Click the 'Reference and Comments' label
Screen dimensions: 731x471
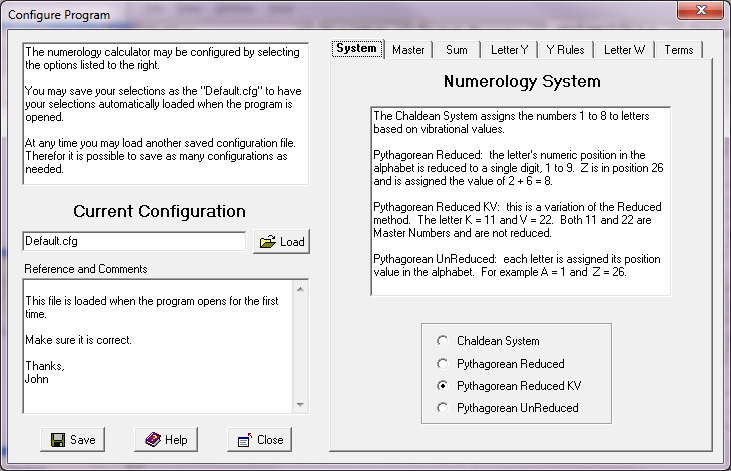86,269
